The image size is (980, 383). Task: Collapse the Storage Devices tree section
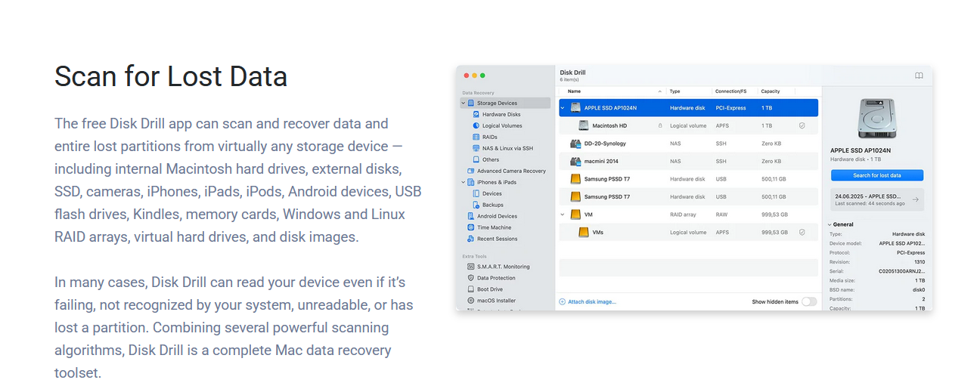click(x=463, y=103)
